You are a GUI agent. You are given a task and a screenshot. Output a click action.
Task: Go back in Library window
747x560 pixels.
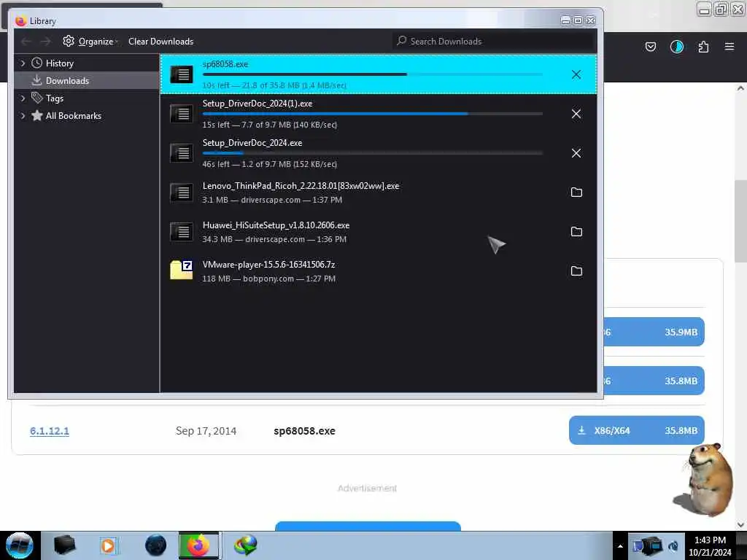point(26,42)
